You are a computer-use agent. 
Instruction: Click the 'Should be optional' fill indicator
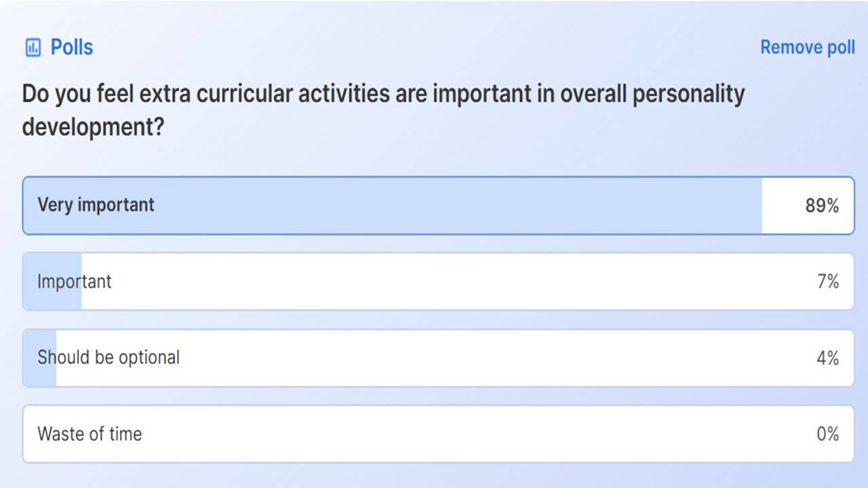[x=41, y=358]
